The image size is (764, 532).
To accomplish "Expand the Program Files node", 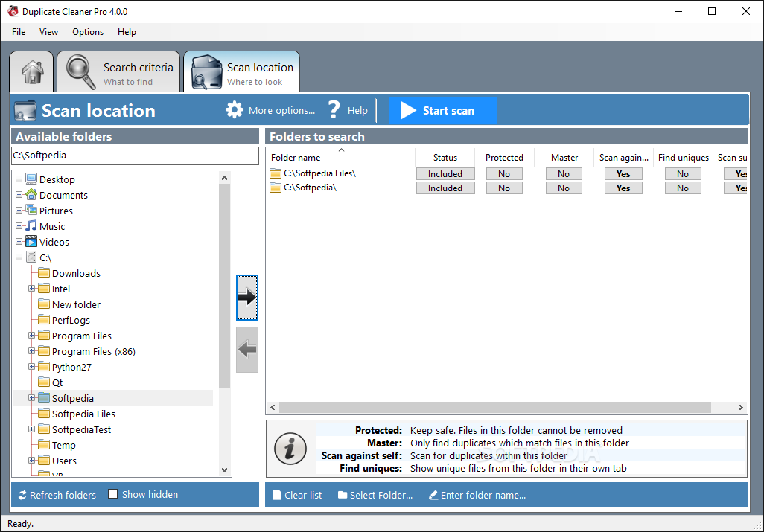I will 32,336.
